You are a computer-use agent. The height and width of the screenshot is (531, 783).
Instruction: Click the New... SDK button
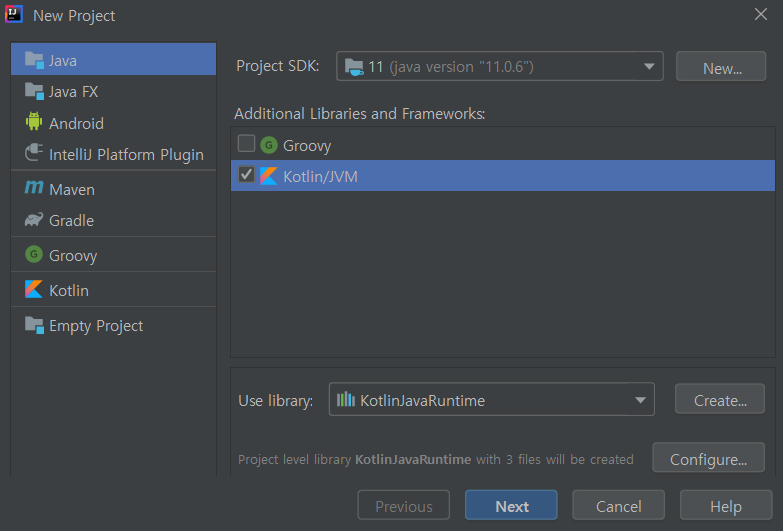[721, 66]
